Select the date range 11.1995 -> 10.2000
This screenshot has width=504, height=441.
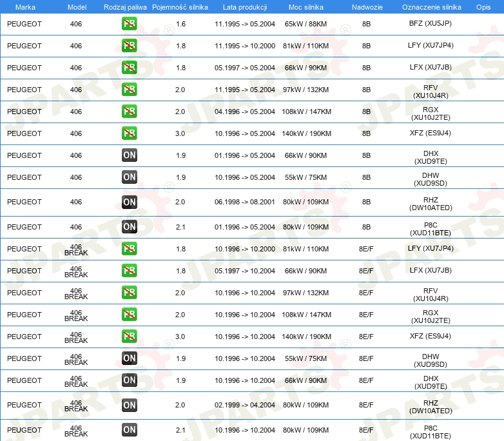click(x=245, y=46)
